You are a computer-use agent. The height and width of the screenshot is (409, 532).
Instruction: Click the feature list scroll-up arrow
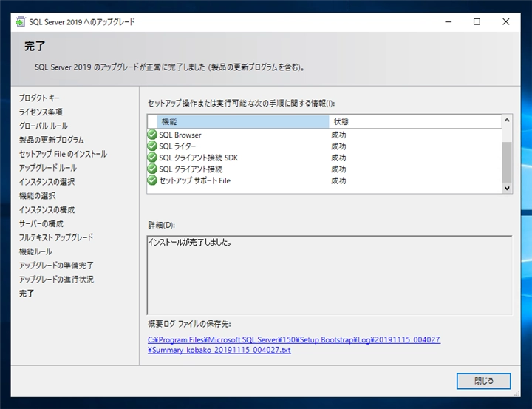[507, 120]
